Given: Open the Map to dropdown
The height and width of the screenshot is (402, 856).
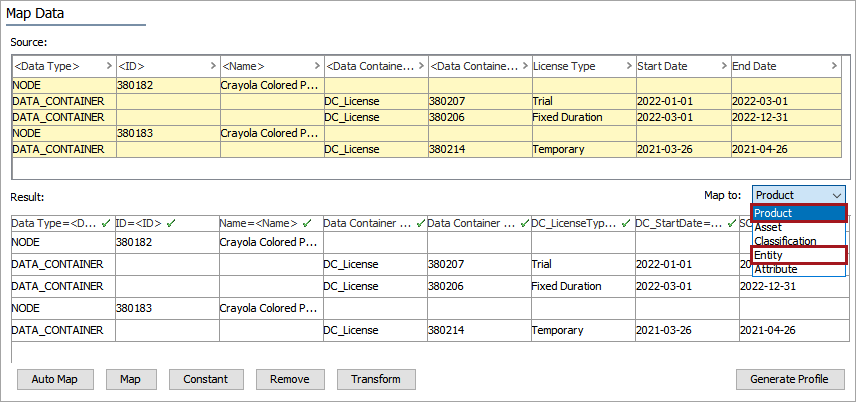Looking at the screenshot, I should (x=799, y=195).
